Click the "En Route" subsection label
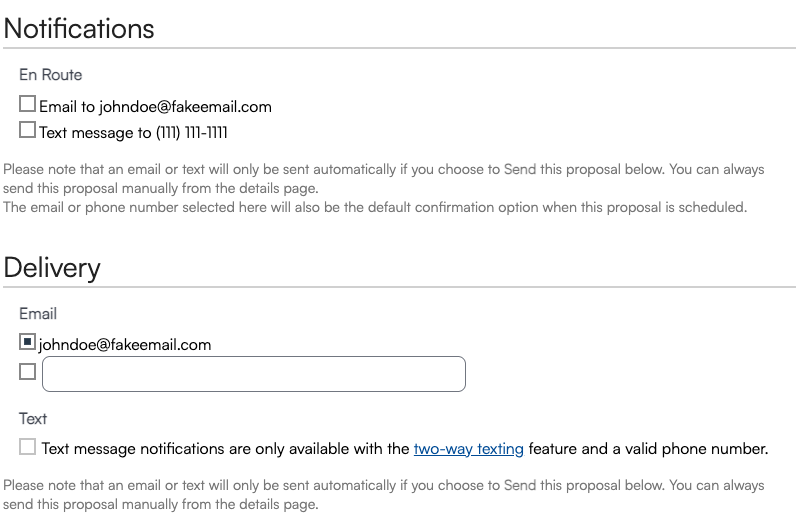Viewport: 807px width, 531px height. point(50,75)
